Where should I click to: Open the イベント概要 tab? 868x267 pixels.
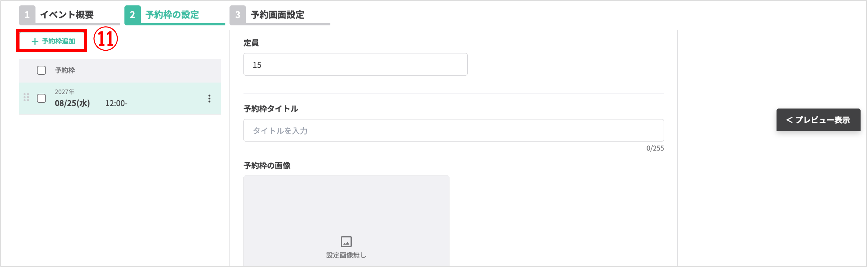[x=67, y=15]
